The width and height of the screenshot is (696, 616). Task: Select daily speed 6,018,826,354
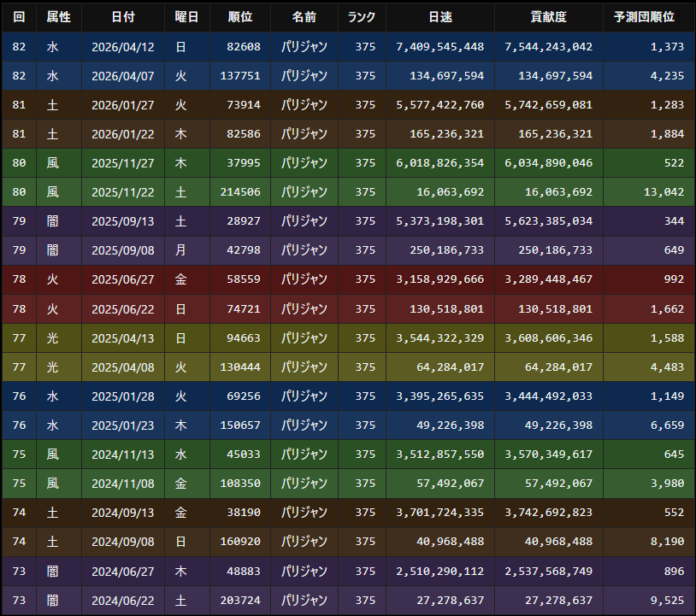[439, 163]
